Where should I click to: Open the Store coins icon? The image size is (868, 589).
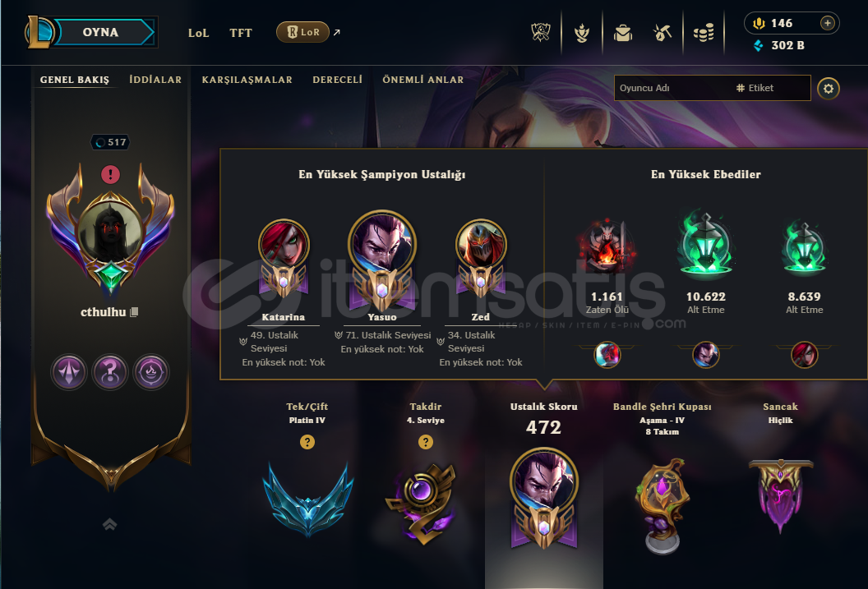point(704,33)
